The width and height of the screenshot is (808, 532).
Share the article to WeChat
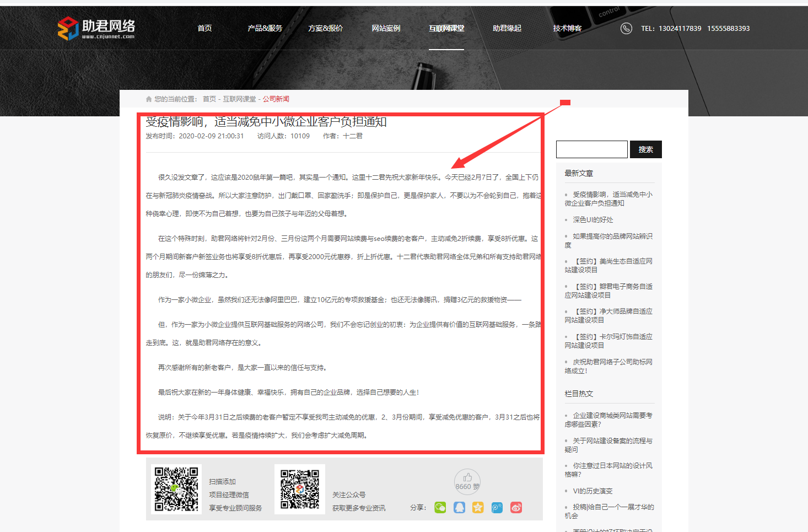click(440, 507)
